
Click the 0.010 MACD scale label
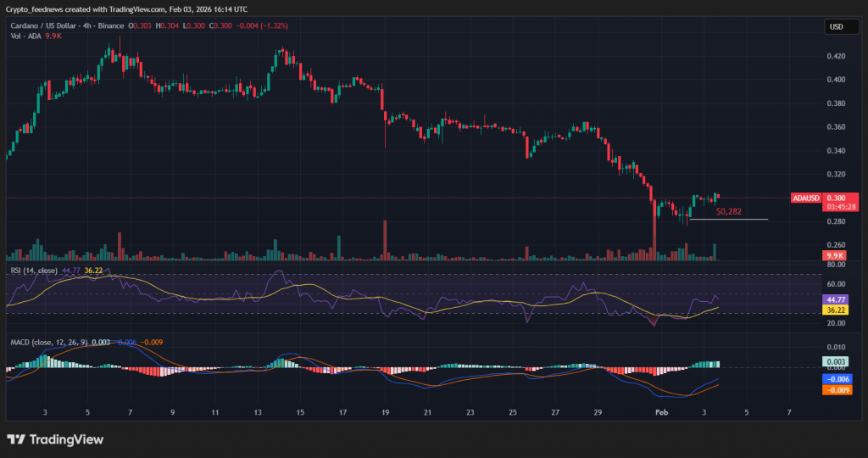[x=836, y=347]
